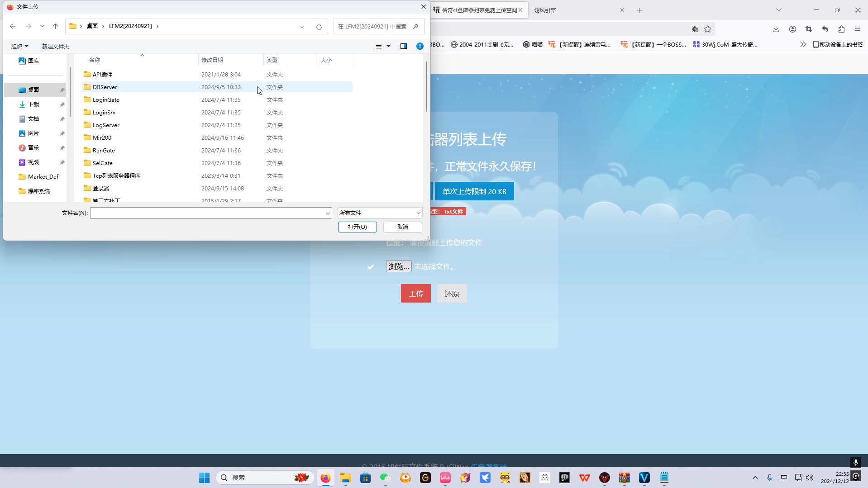Toggle the preview pane
Screen dimensions: 868x488
(x=404, y=46)
